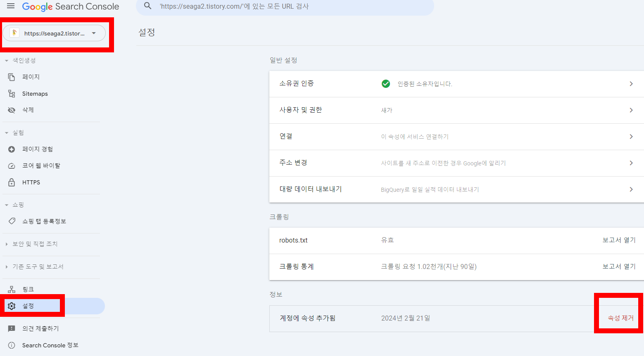Open 삭제 (removals) via hidden-eye icon
This screenshot has height=356, width=644.
pyautogui.click(x=12, y=110)
